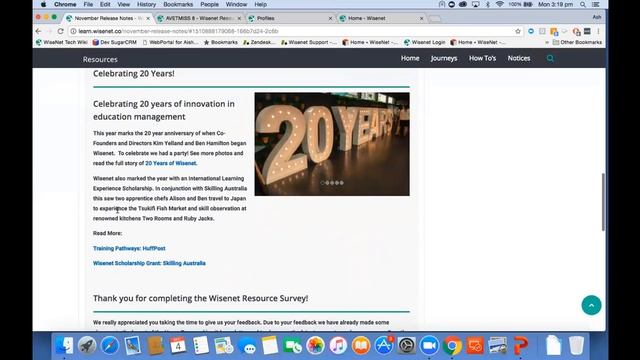
Task: Open Messages from the dock
Action: [x=247, y=346]
